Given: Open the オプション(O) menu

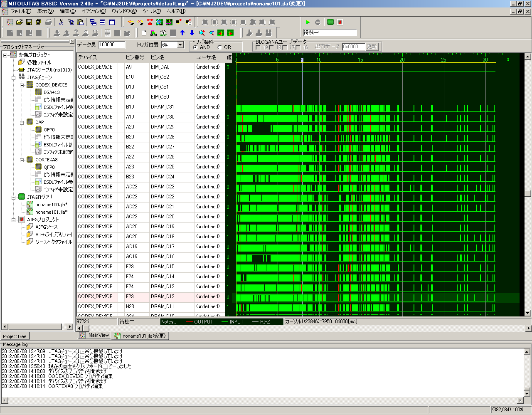Looking at the screenshot, I should click(x=94, y=11).
